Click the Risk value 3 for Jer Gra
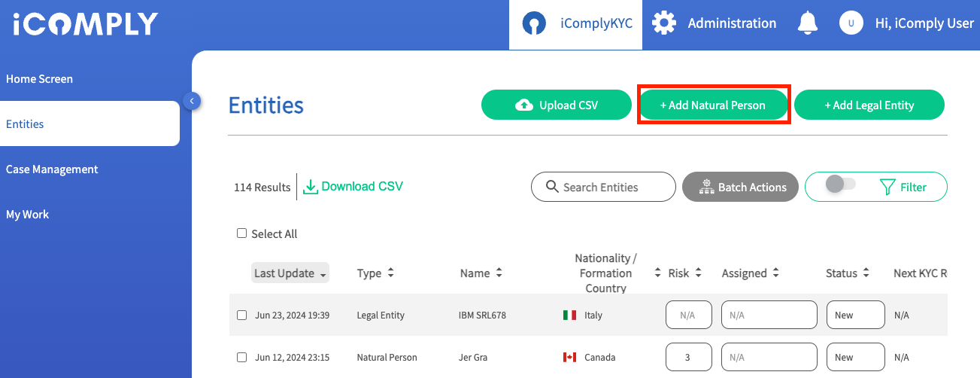The height and width of the screenshot is (378, 980). 688,358
